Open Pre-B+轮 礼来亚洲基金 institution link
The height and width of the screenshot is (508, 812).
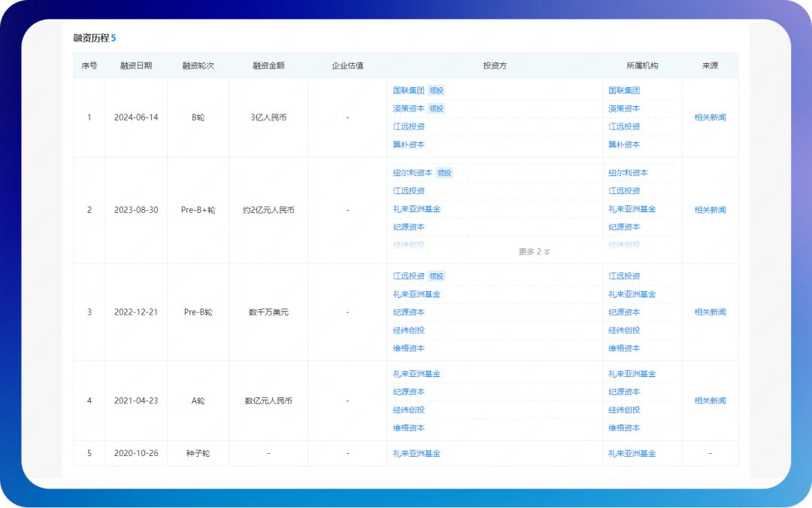[x=632, y=209]
